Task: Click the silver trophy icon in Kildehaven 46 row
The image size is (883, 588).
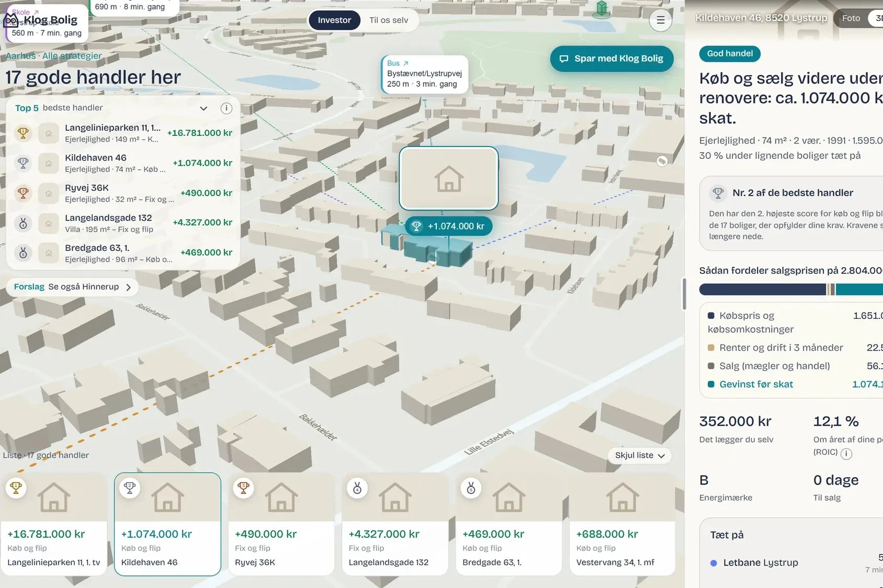Action: coord(23,163)
